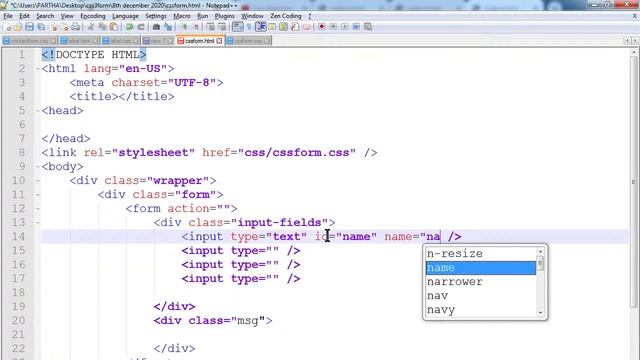640x360 pixels.
Task: Click the autocomplete list scroll-down arrow
Action: pos(540,313)
